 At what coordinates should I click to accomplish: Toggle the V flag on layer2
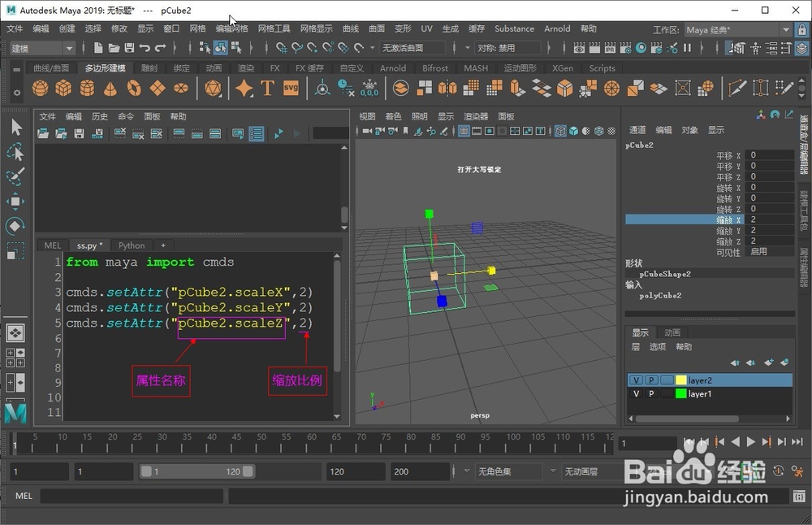coord(636,379)
